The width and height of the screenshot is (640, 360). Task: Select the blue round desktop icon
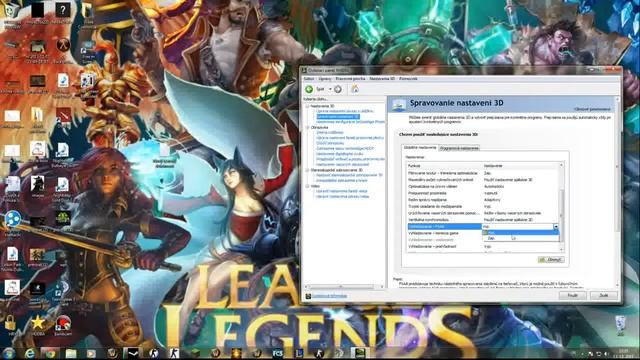pyautogui.click(x=13, y=220)
